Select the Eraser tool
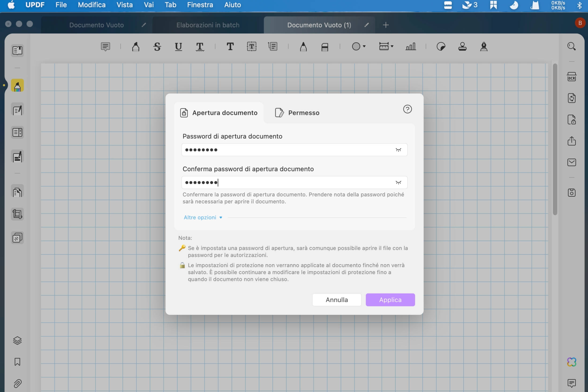588x392 pixels. pos(325,47)
